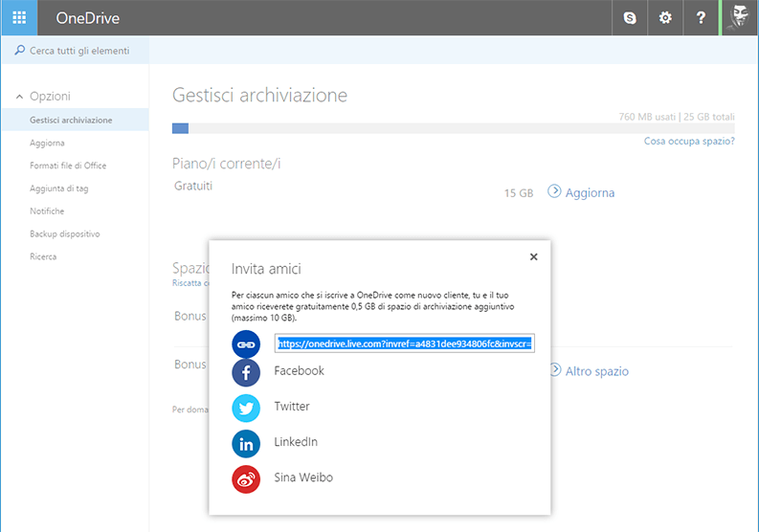Select Gestisci archiviazione in sidebar
Screen dimensions: 759x532
[x=76, y=120]
